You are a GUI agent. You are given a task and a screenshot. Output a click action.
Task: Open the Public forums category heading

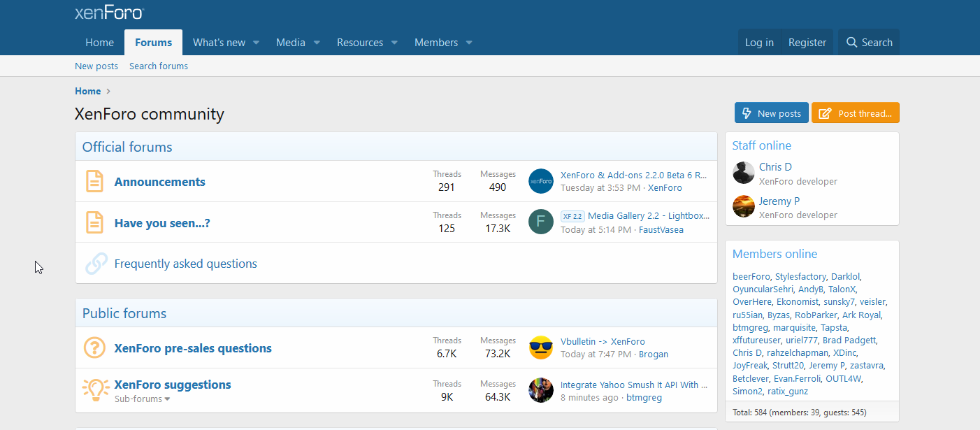pyautogui.click(x=124, y=313)
